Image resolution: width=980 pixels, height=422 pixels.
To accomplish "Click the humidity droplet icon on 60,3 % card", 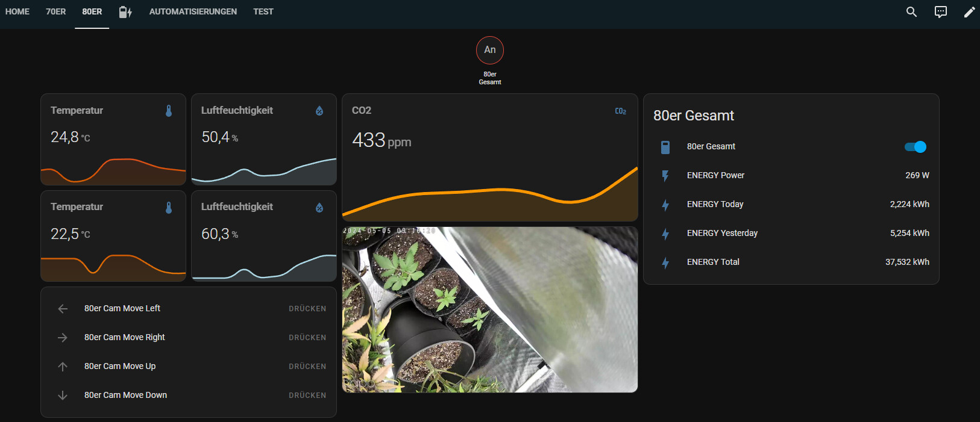I will (x=319, y=208).
